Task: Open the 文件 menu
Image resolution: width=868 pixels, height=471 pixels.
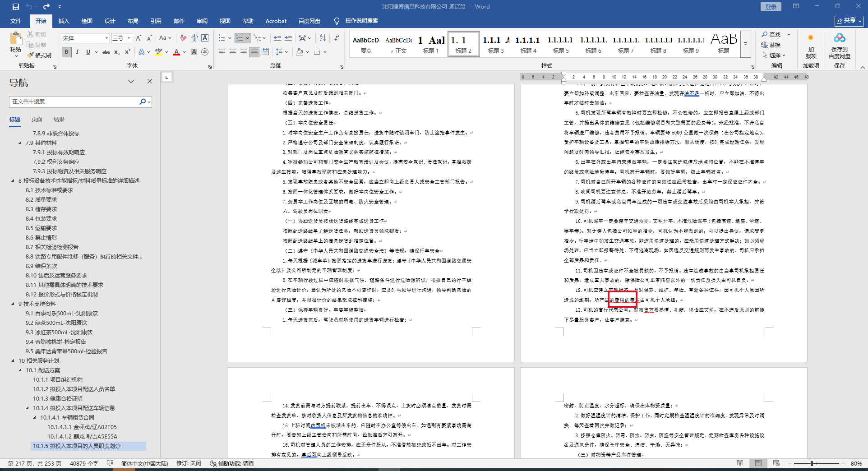Action: click(16, 21)
